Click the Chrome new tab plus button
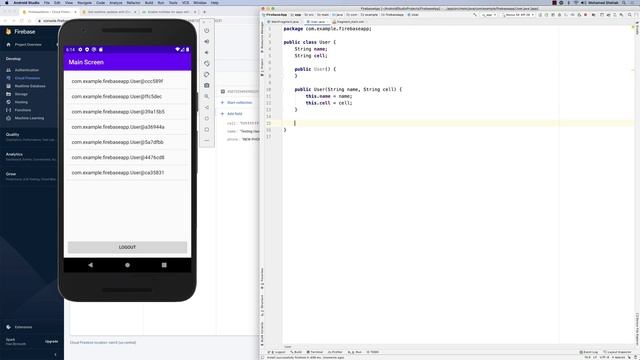Screen dimensions: 640x360 pos(204,12)
